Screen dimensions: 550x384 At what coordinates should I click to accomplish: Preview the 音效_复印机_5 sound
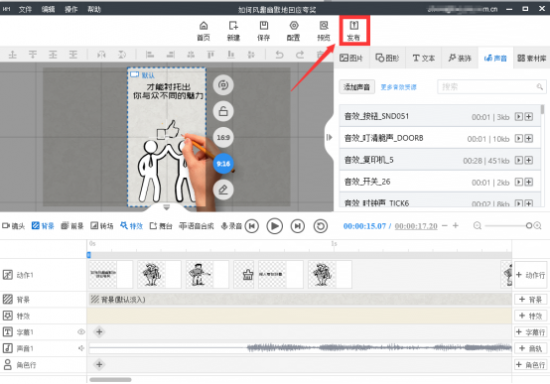(518, 160)
